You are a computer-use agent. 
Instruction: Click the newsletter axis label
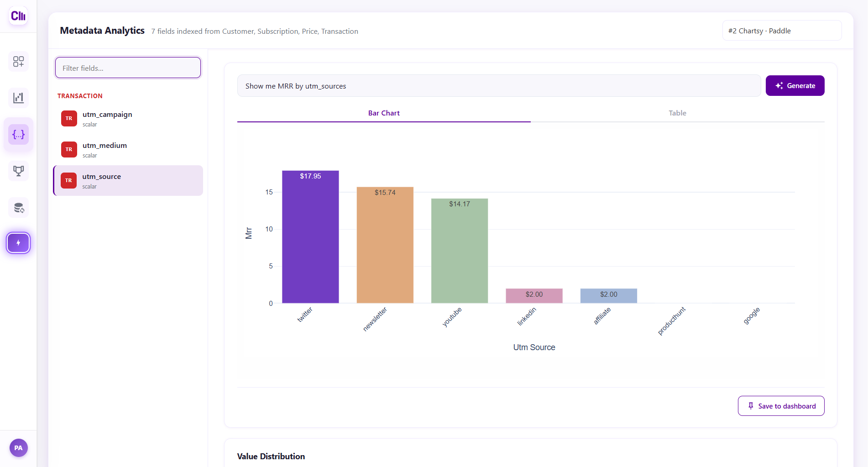[375, 319]
